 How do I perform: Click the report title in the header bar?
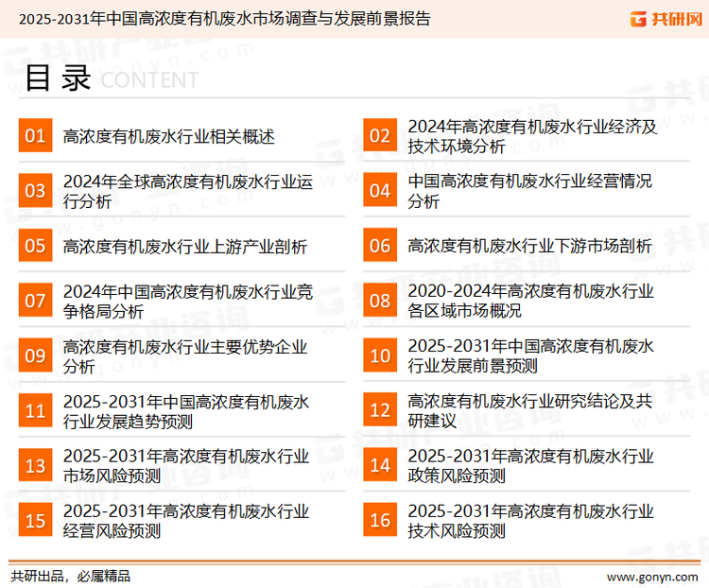(225, 19)
